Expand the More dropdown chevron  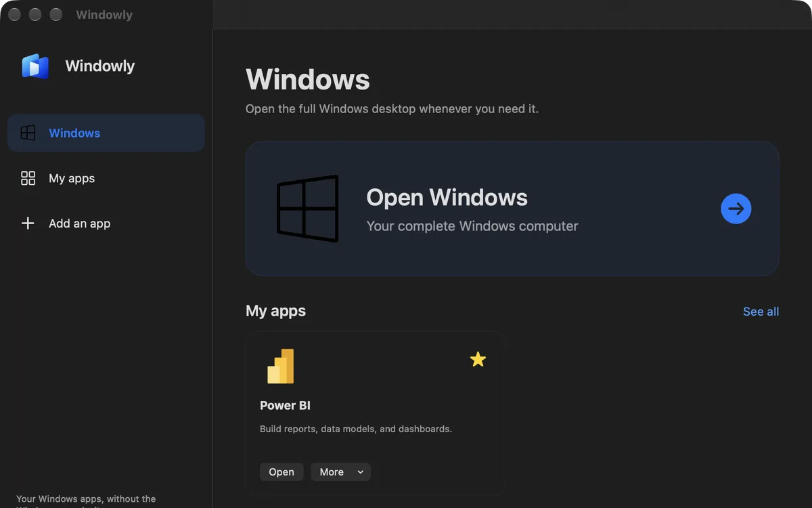(361, 472)
